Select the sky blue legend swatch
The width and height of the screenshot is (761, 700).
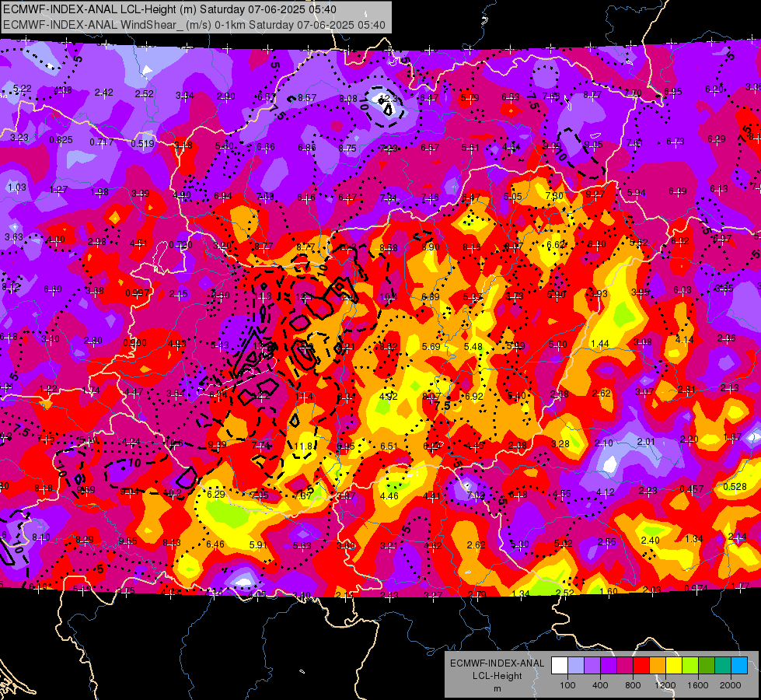(x=739, y=666)
